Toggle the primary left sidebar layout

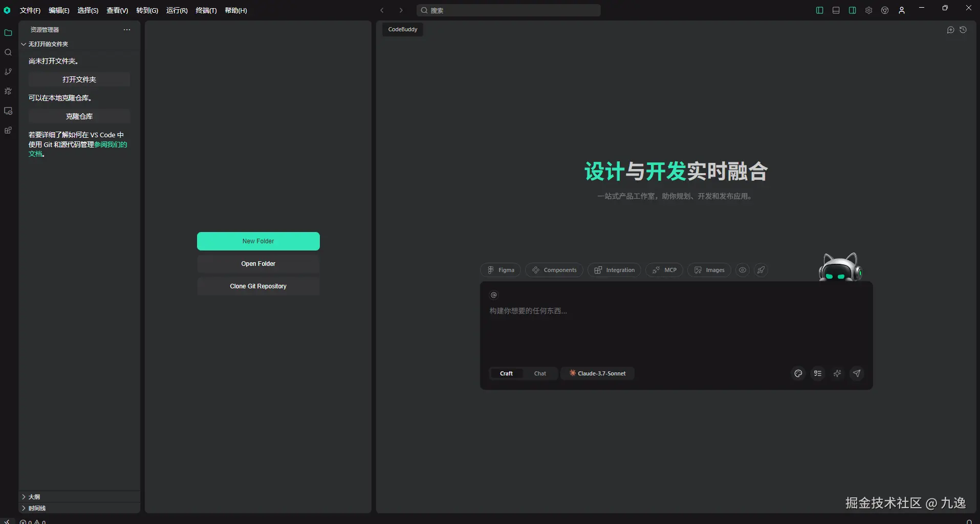click(x=819, y=10)
